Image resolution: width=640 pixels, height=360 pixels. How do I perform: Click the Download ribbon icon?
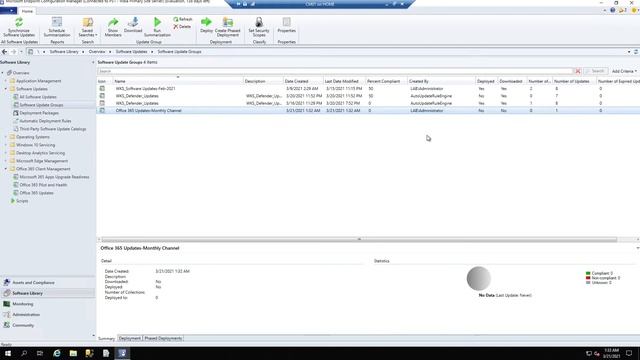(133, 22)
